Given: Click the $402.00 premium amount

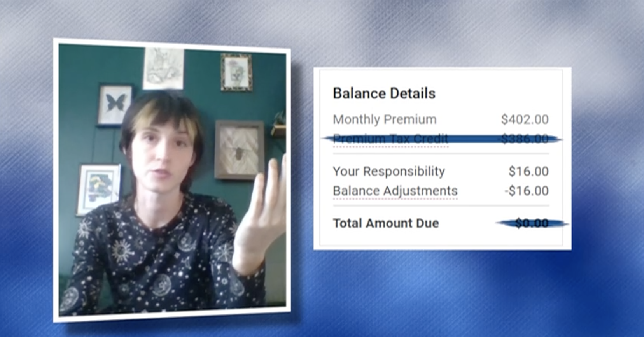Looking at the screenshot, I should point(525,119).
